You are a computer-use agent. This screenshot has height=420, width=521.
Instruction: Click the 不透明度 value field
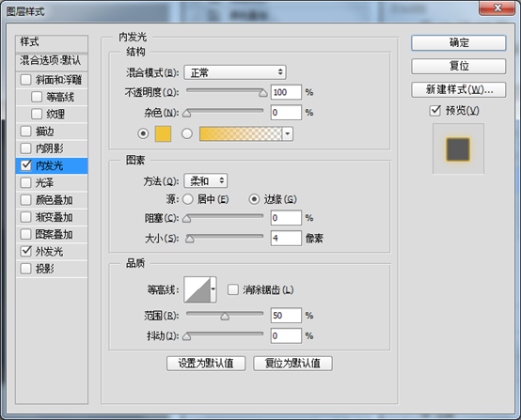point(286,92)
